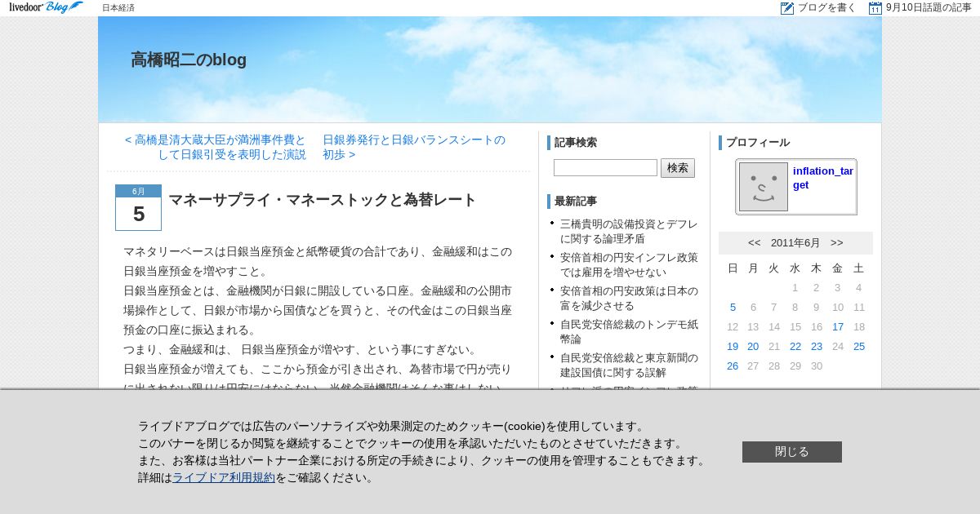Click the 検索 search button
980x514 pixels.
pyautogui.click(x=678, y=168)
